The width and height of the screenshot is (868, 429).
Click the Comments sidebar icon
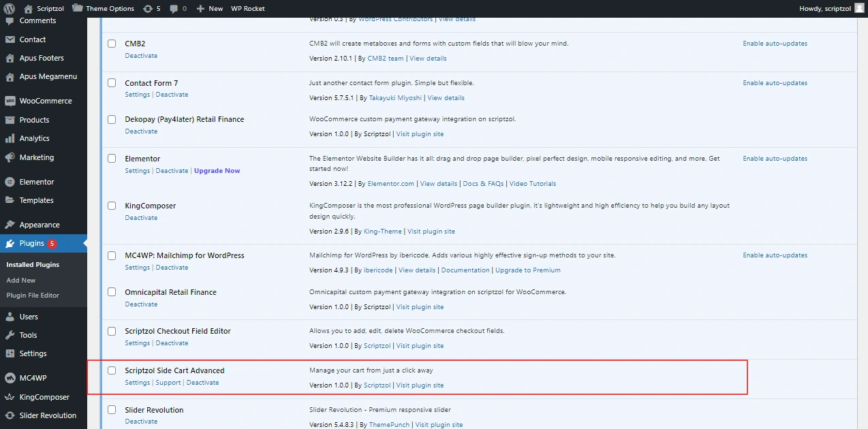click(x=10, y=21)
